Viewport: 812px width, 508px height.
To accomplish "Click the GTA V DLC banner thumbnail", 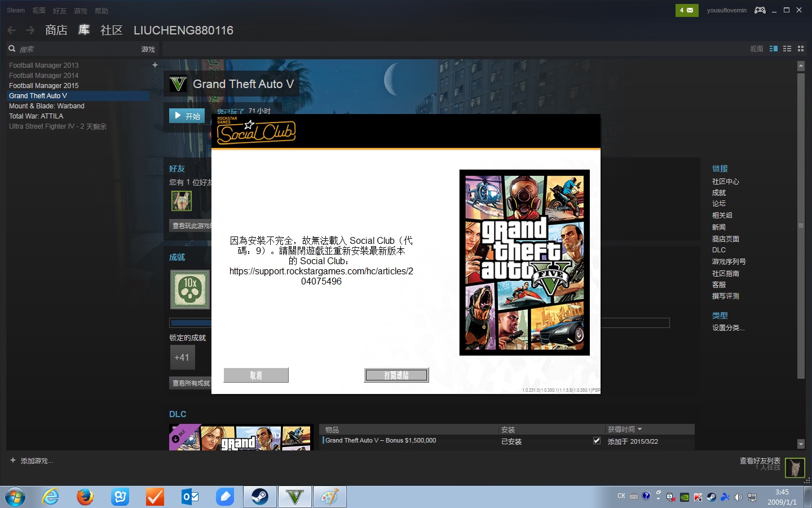I will [x=241, y=437].
